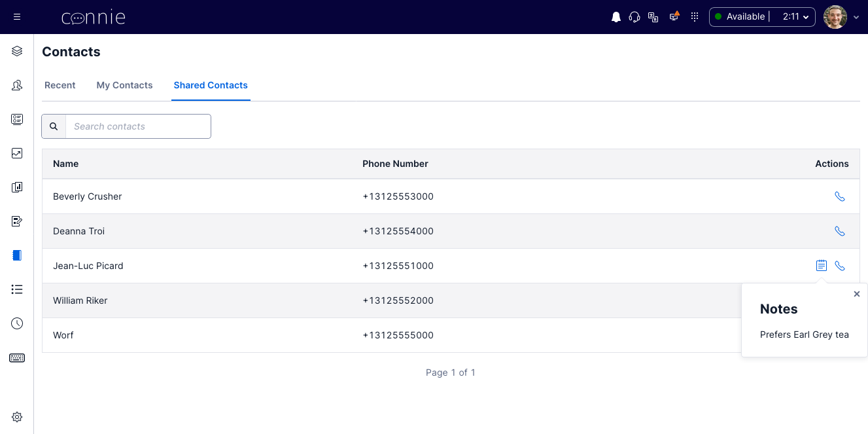
Task: Open the people sidebar icon
Action: [x=17, y=85]
